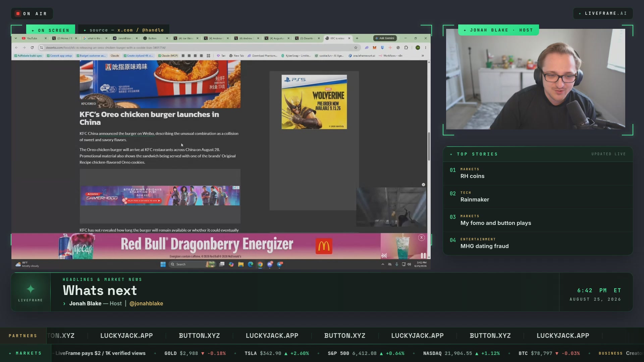644x362 pixels.
Task: Pause the Red Bull ad video
Action: 423,256
